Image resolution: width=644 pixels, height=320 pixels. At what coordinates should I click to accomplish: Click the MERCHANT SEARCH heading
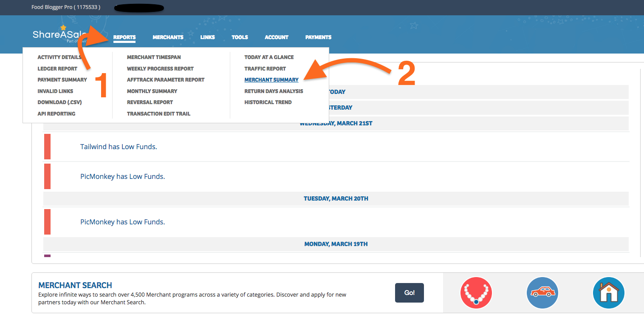[75, 285]
